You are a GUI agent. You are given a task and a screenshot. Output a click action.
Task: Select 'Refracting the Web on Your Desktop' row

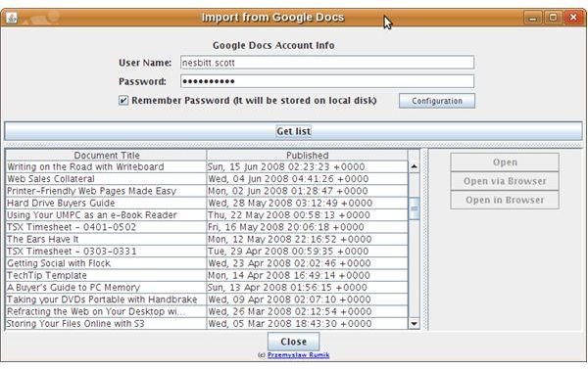tap(106, 311)
